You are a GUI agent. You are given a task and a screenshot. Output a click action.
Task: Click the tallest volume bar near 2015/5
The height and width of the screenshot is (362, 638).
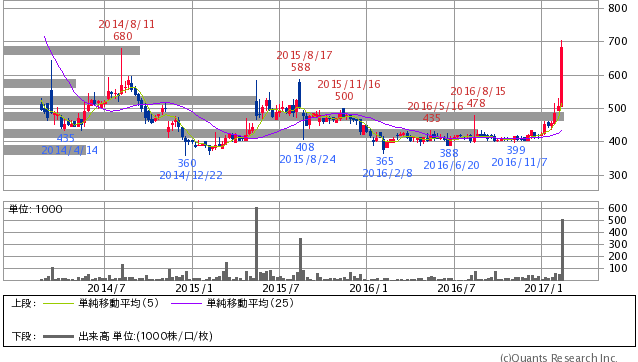pos(256,244)
